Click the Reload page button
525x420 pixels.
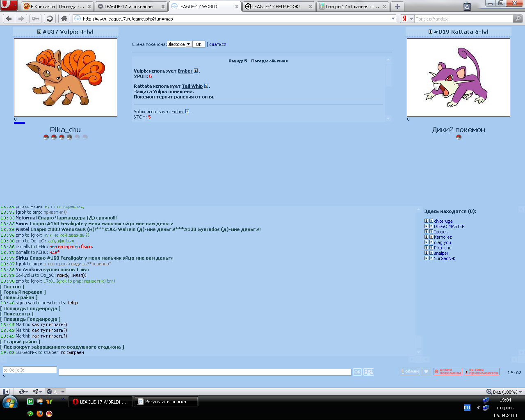tap(50, 18)
